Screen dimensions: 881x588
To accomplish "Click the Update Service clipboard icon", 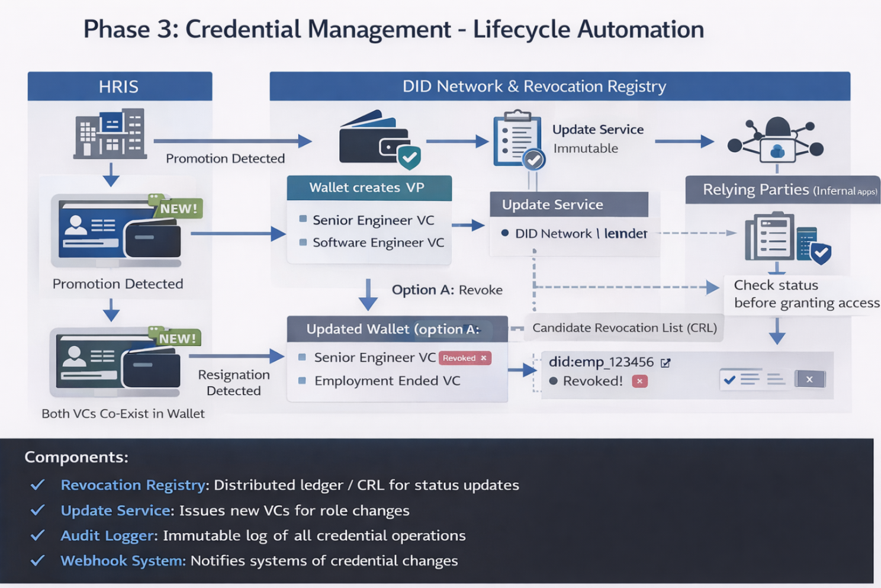I will [x=517, y=138].
